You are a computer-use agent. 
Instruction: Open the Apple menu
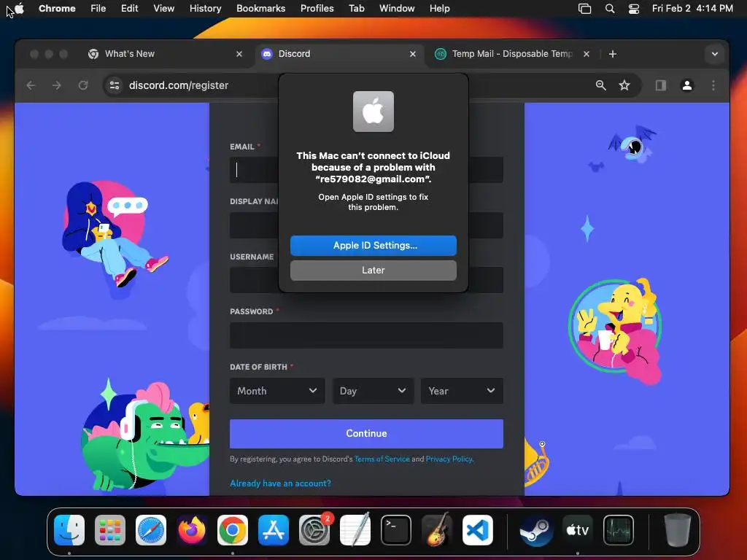point(20,8)
